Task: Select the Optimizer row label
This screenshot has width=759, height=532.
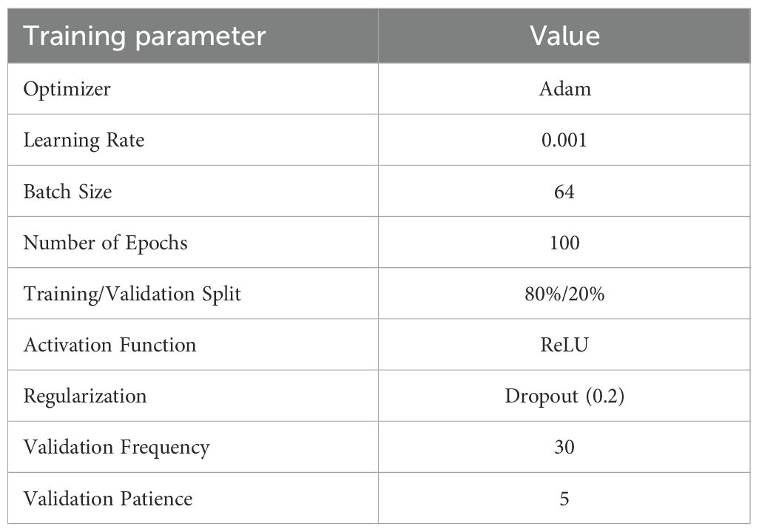Action: pos(67,90)
